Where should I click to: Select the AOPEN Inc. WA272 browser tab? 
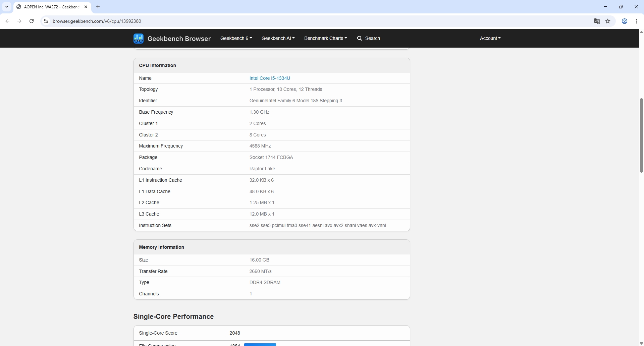point(52,7)
